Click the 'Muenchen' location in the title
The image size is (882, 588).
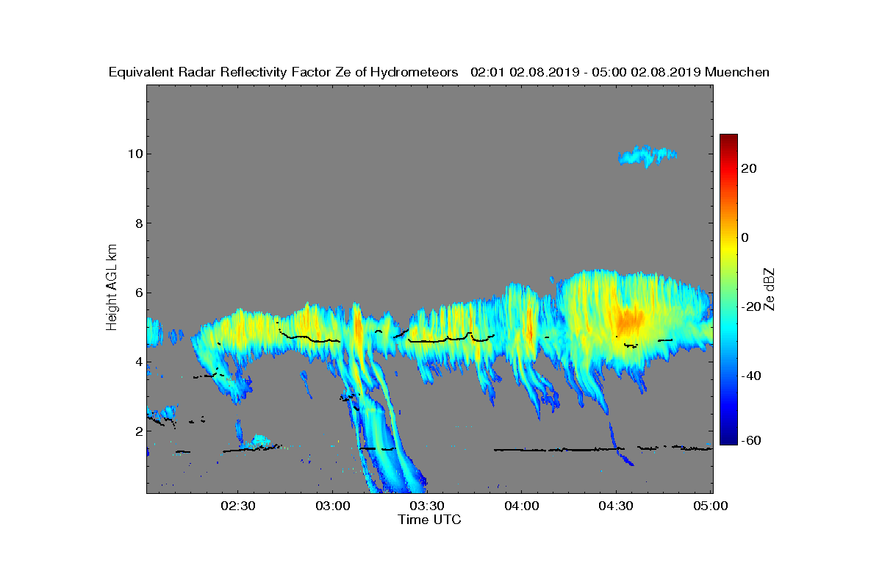click(737, 72)
